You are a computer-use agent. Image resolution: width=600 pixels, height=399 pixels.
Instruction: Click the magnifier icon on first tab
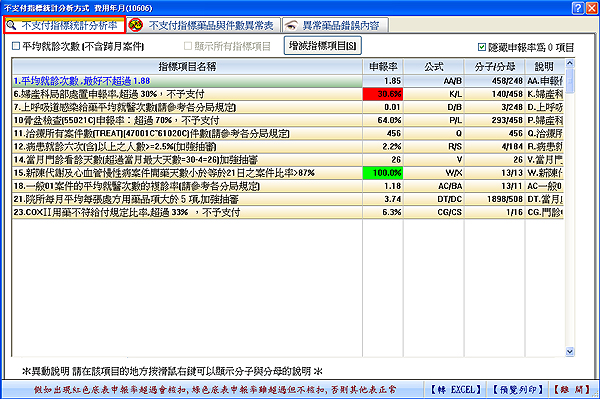[11, 26]
